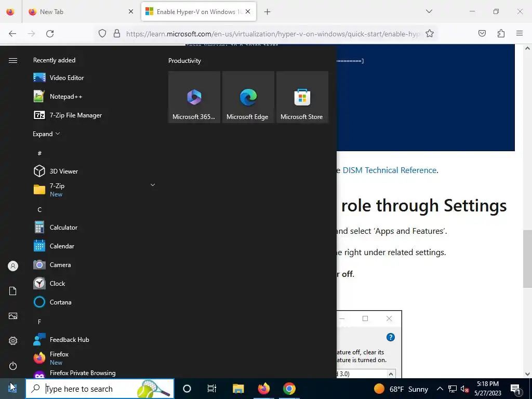Image resolution: width=532 pixels, height=399 pixels.
Task: Open the clock and date flyout
Action: (x=488, y=389)
